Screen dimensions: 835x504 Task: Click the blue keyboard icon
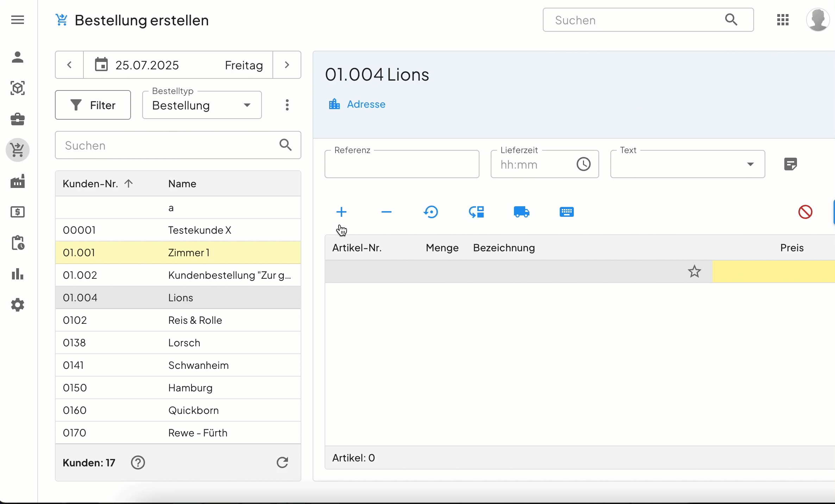(x=566, y=212)
